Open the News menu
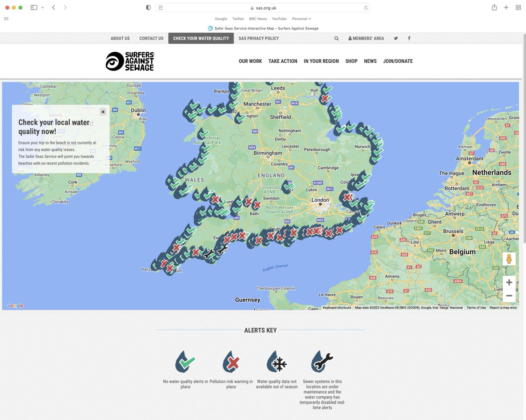Viewport: 526px width, 420px height. pyautogui.click(x=370, y=61)
